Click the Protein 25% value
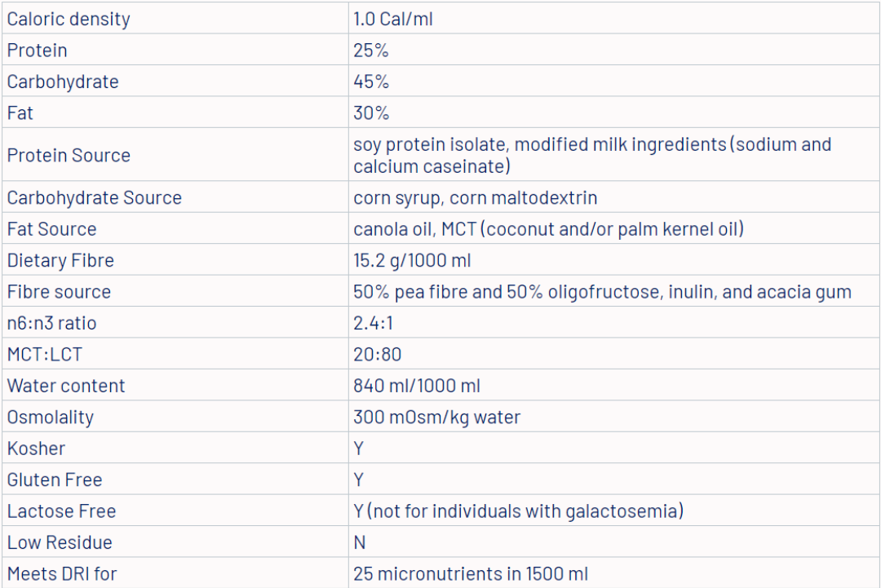The height and width of the screenshot is (588, 881). [x=371, y=51]
